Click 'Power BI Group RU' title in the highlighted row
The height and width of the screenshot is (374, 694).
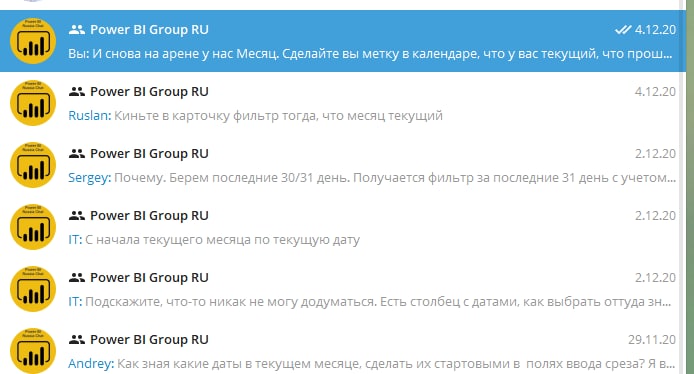point(149,30)
